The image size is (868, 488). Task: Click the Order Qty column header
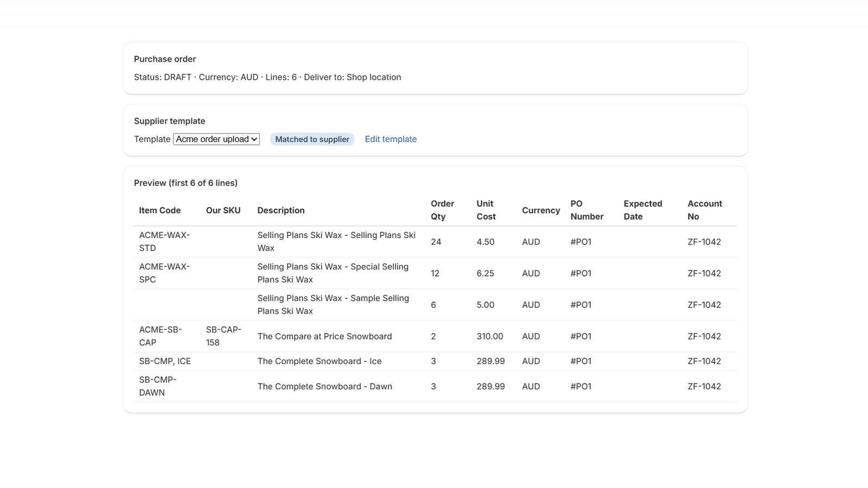[443, 210]
